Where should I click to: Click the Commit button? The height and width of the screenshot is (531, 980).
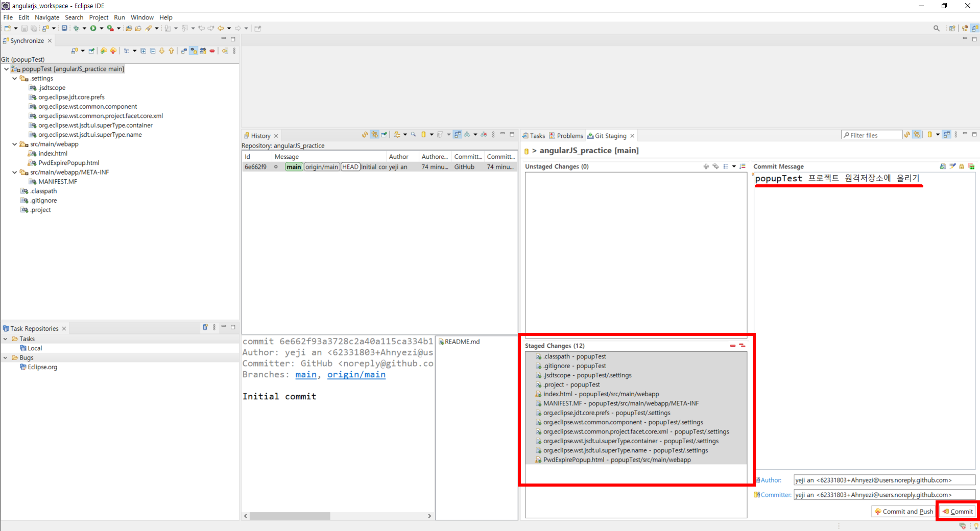point(958,511)
